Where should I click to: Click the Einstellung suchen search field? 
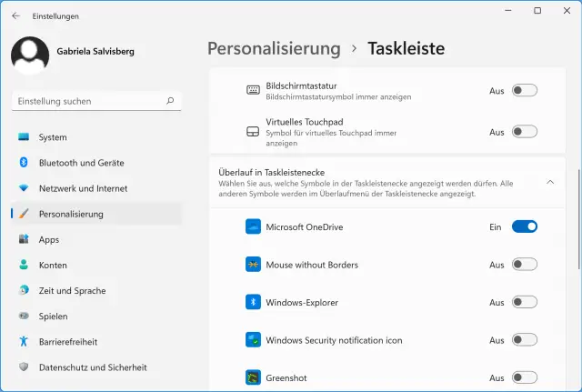click(86, 102)
